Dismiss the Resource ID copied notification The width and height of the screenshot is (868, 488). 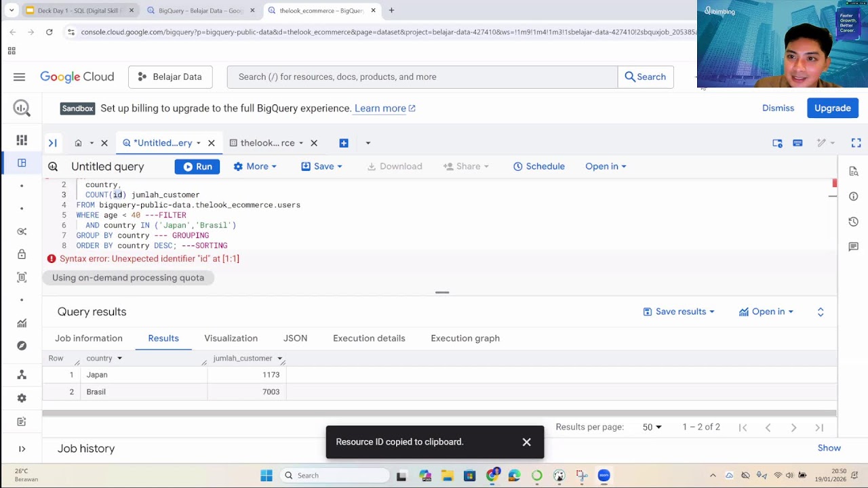coord(527,442)
